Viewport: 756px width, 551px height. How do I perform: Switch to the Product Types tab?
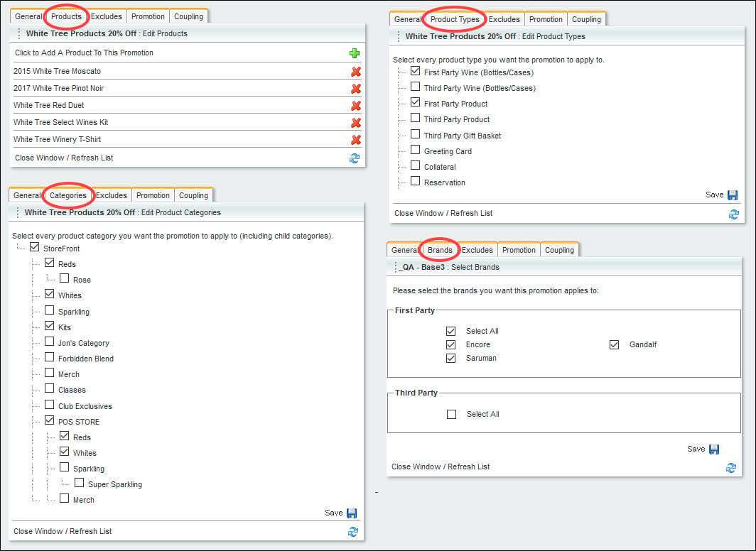click(455, 19)
